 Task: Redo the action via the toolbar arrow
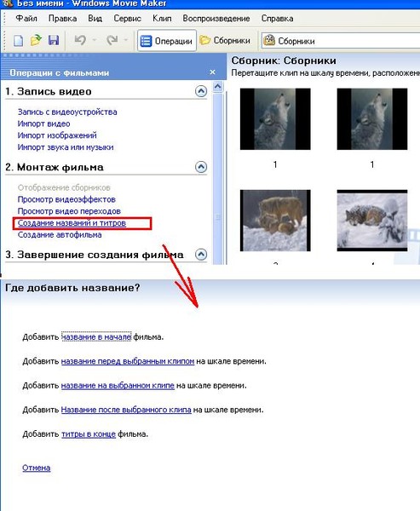tap(112, 40)
